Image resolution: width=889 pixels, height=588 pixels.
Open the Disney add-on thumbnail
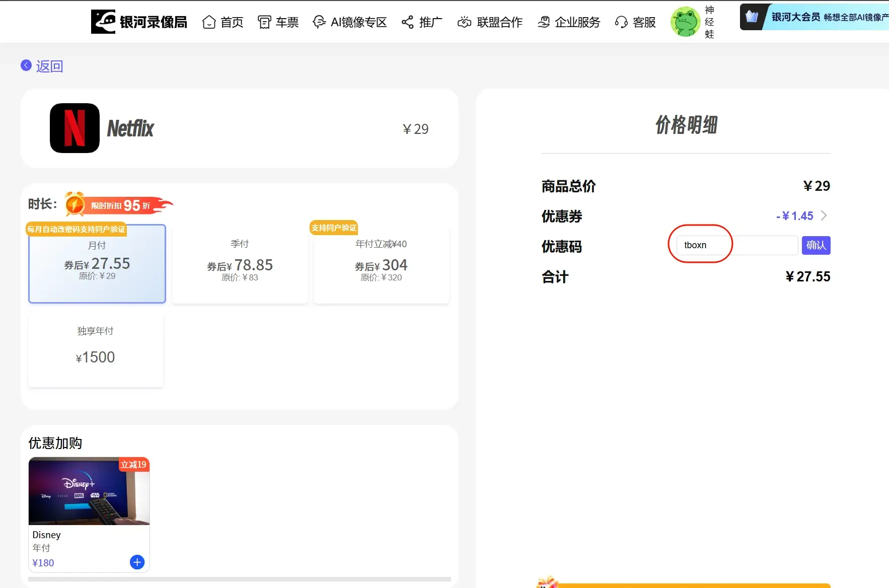(x=89, y=491)
